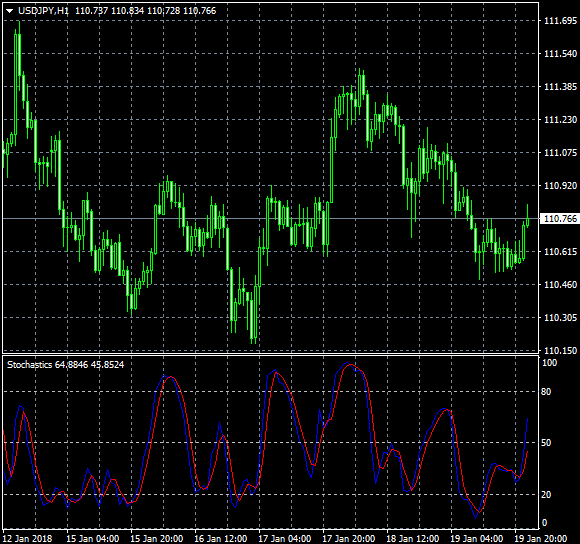This screenshot has height=544, width=580.
Task: Select the 12 Jan 2018 time label
Action: 27,538
